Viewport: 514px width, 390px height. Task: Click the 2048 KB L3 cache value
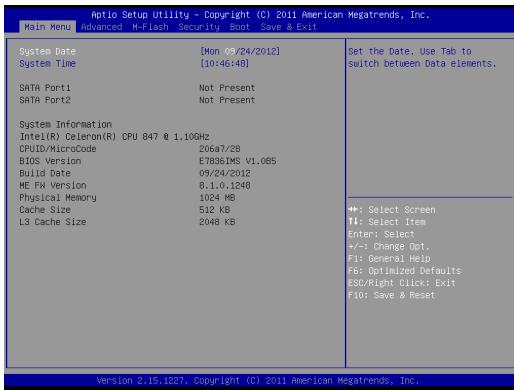[217, 222]
